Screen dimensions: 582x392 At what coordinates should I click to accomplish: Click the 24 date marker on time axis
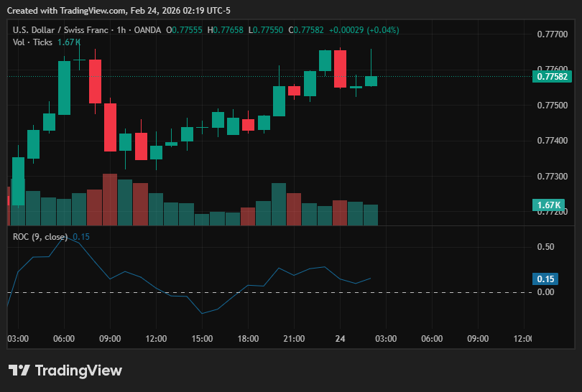tap(340, 339)
